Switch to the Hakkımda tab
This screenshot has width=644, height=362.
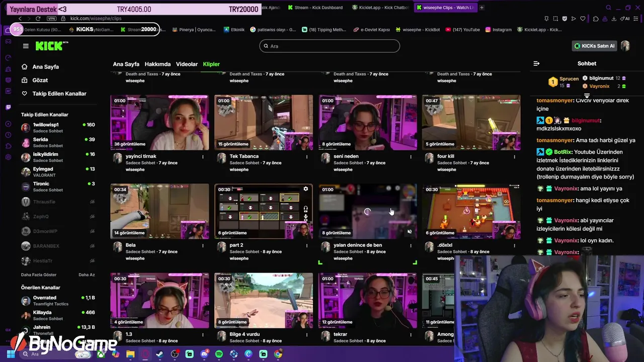[x=157, y=64]
